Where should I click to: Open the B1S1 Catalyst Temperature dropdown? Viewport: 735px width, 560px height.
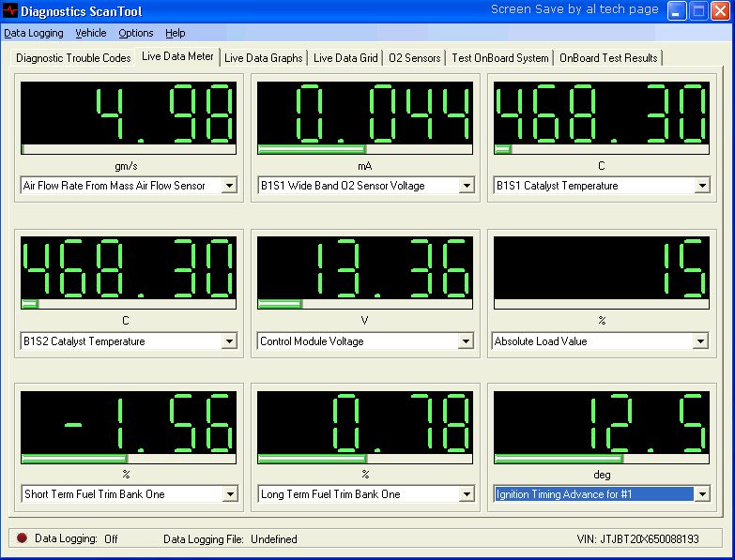[x=702, y=186]
